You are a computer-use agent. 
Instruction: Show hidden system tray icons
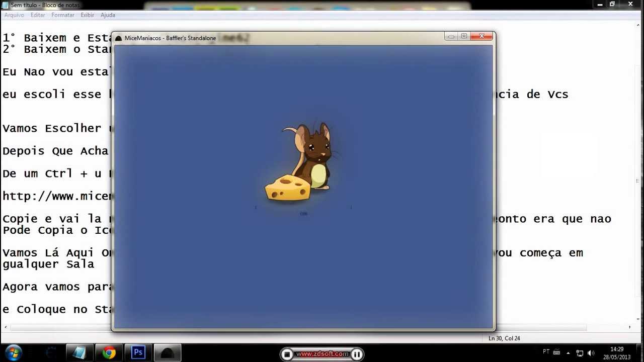(x=568, y=353)
